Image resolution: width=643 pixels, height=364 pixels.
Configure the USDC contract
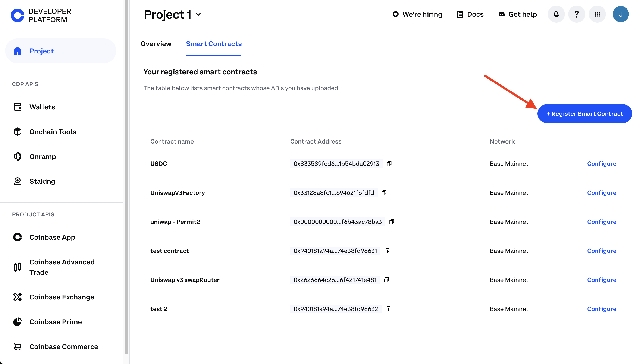point(602,163)
